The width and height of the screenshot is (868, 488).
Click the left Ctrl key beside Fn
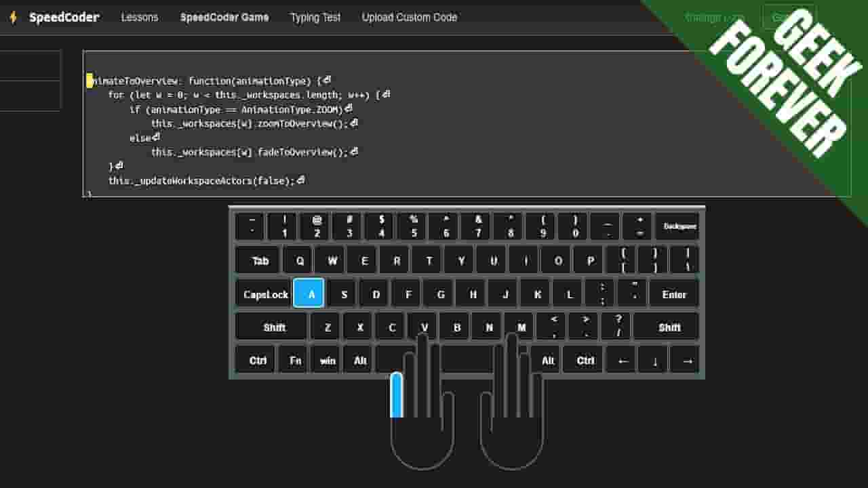(255, 360)
